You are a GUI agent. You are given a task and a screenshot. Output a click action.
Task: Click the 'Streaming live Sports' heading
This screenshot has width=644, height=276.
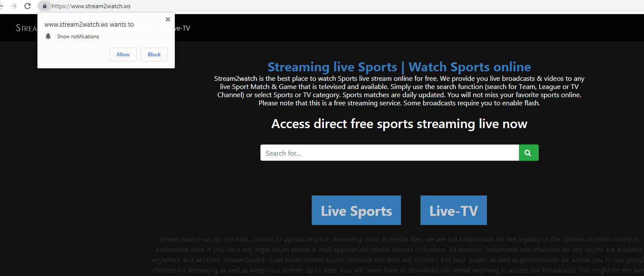point(399,67)
